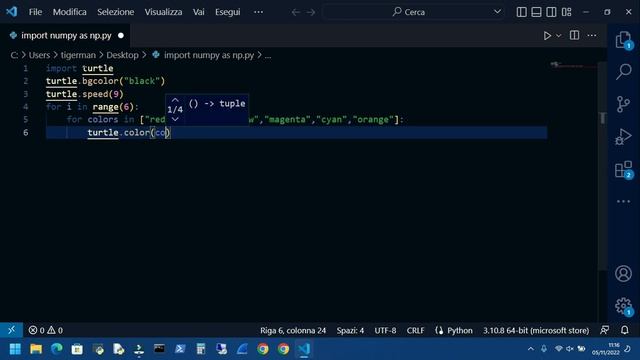Open File Explorer from the taskbar
The height and width of the screenshot is (360, 640).
coord(36,349)
